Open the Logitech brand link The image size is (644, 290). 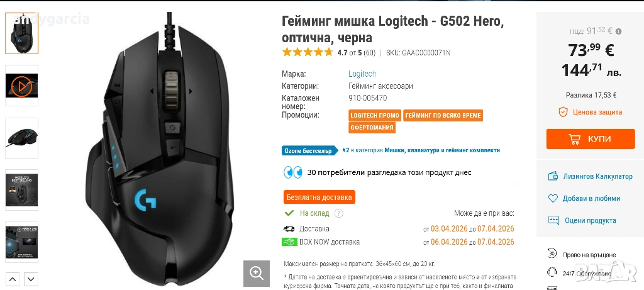click(x=362, y=74)
